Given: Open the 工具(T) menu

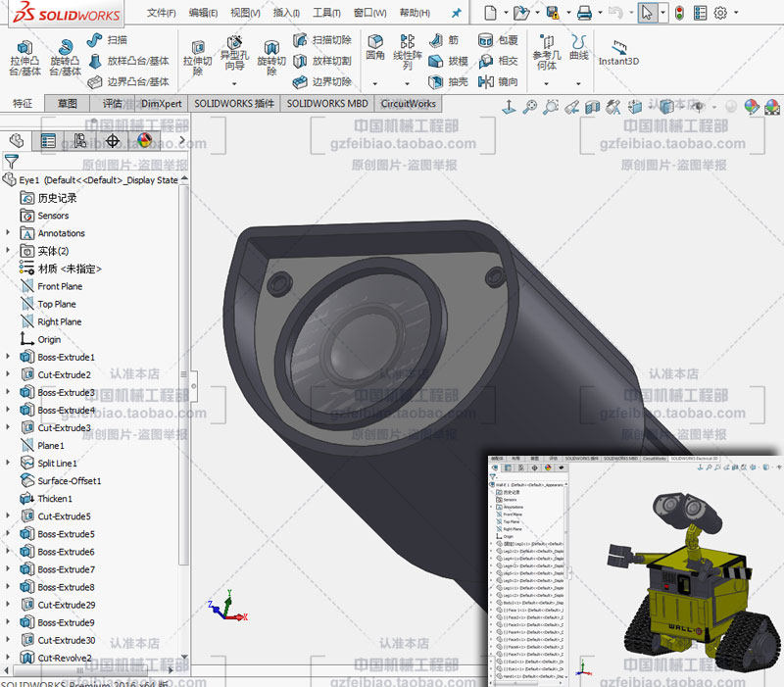Looking at the screenshot, I should [x=326, y=13].
